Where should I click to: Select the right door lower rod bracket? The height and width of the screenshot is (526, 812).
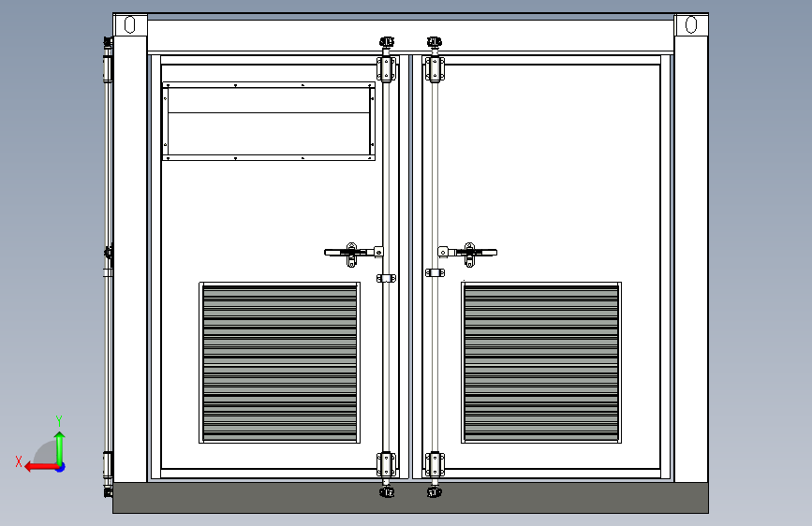pyautogui.click(x=435, y=464)
